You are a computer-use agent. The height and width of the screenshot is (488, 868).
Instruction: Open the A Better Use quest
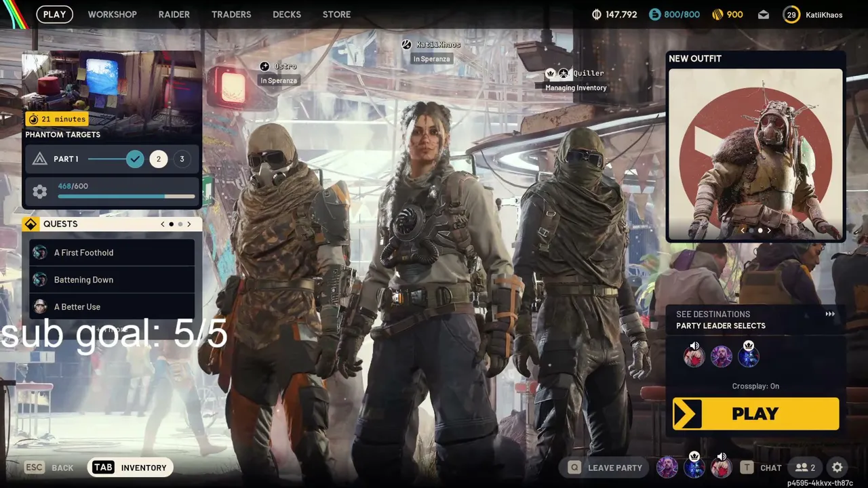tap(112, 307)
